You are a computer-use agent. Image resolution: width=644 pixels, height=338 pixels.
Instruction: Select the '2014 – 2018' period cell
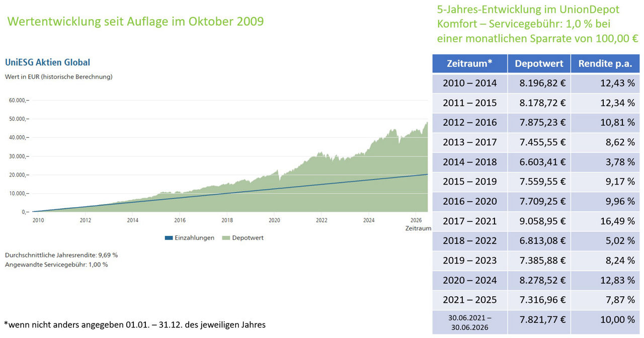[x=469, y=162]
